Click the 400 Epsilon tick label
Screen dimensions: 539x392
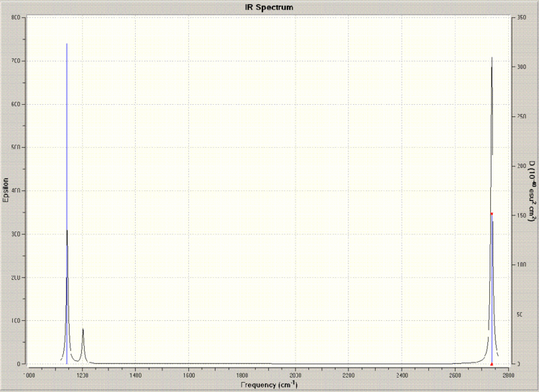[x=16, y=190]
